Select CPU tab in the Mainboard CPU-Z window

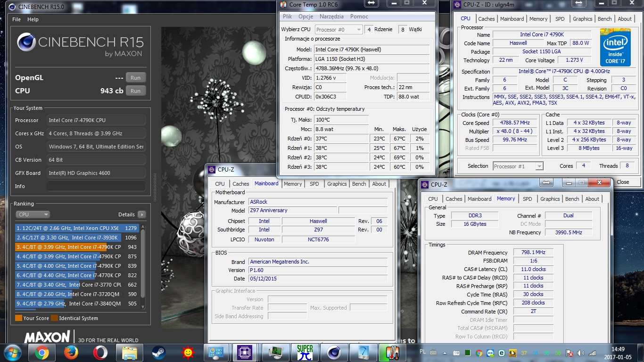(x=220, y=184)
